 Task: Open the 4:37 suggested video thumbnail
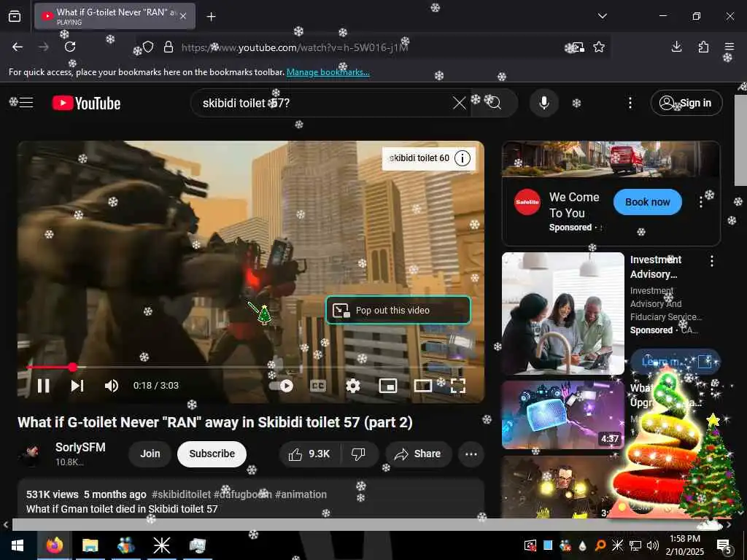[563, 415]
